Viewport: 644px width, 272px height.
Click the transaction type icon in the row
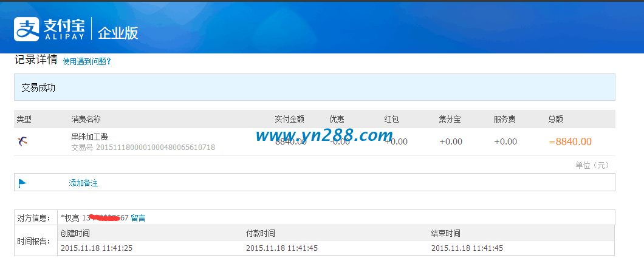tap(22, 141)
